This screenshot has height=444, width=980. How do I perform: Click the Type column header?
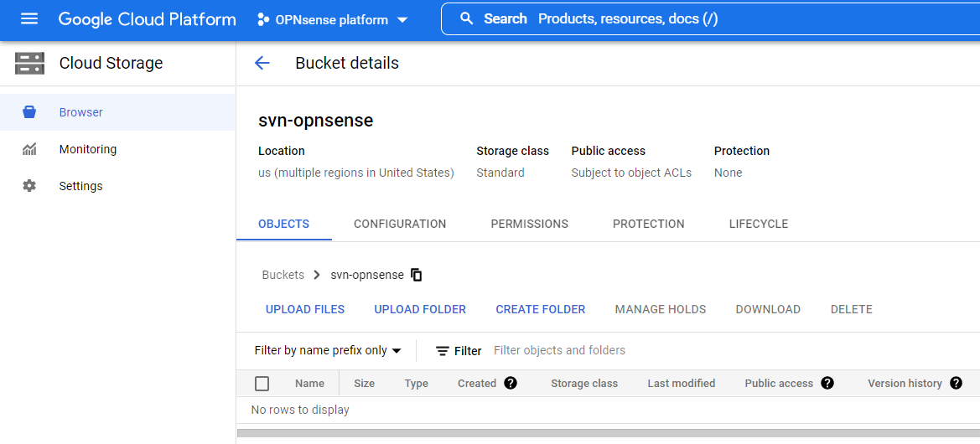coord(417,384)
